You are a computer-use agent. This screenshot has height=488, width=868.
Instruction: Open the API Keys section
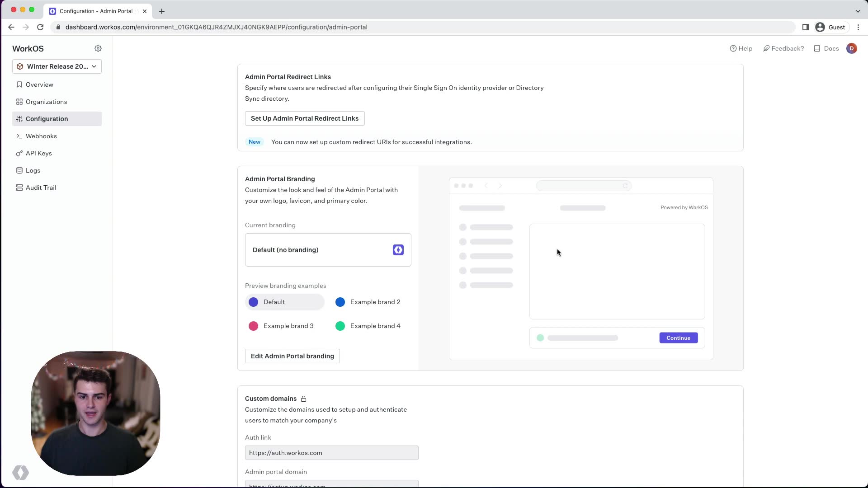tap(39, 153)
